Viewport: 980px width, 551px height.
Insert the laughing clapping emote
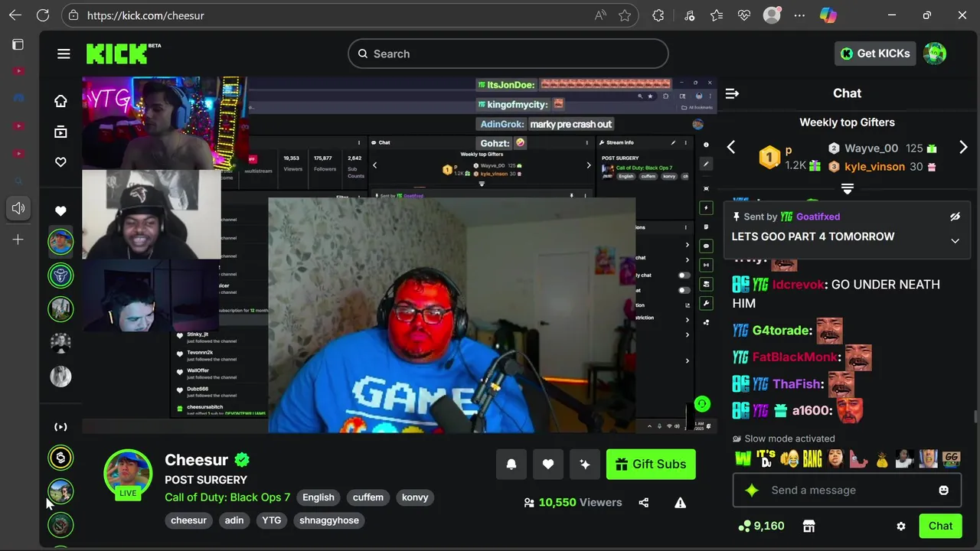789,458
